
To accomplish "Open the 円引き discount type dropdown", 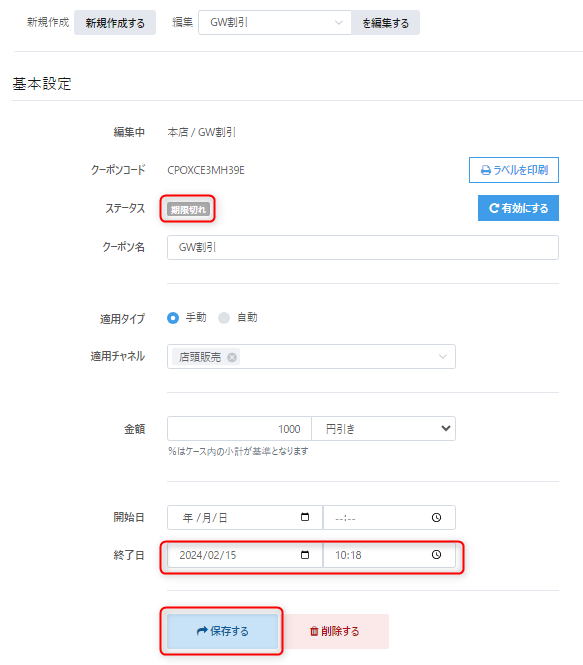I will (383, 429).
